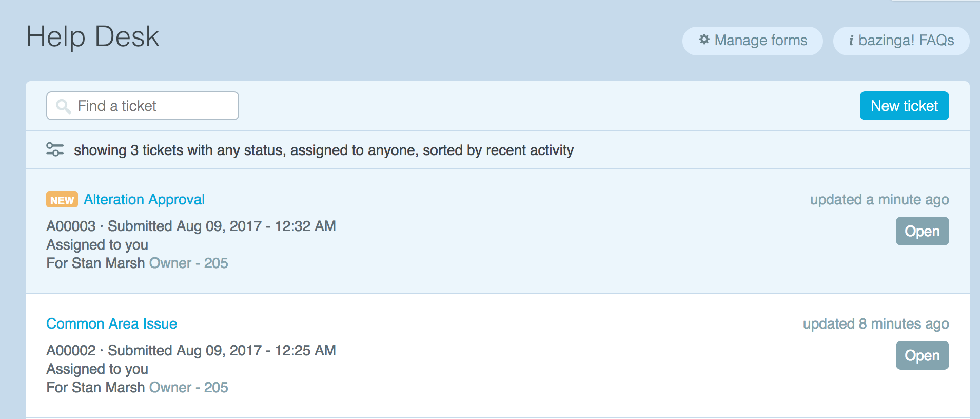Click the updated a minute ago timestamp
980x419 pixels.
879,200
